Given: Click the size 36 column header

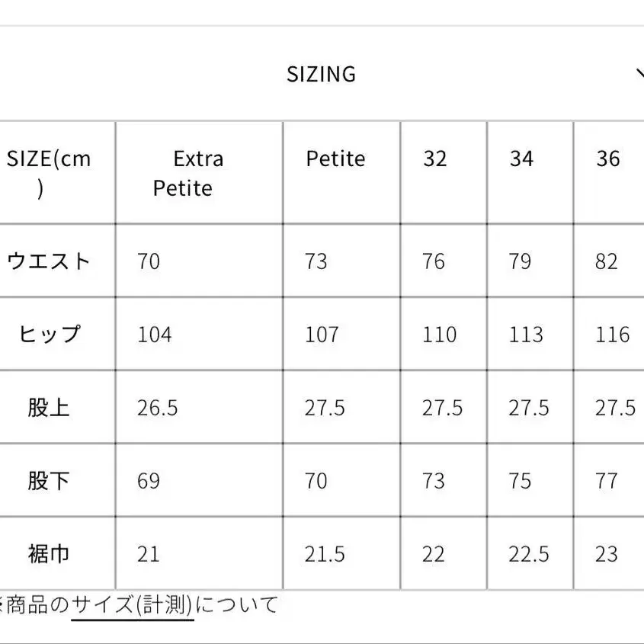Looking at the screenshot, I should [x=608, y=159].
